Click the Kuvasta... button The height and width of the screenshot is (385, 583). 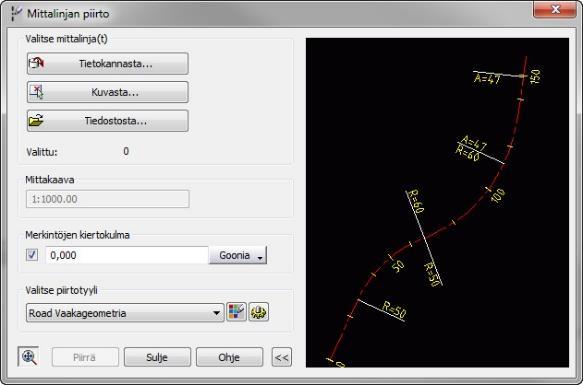108,92
